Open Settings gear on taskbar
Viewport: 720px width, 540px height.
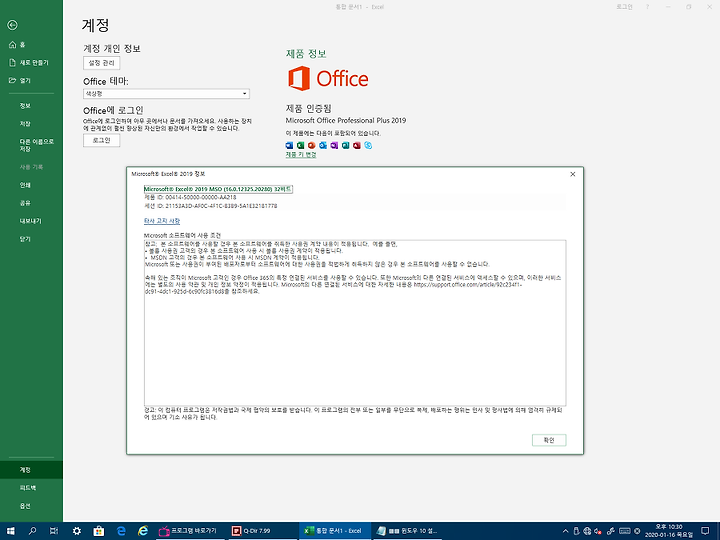[77, 531]
